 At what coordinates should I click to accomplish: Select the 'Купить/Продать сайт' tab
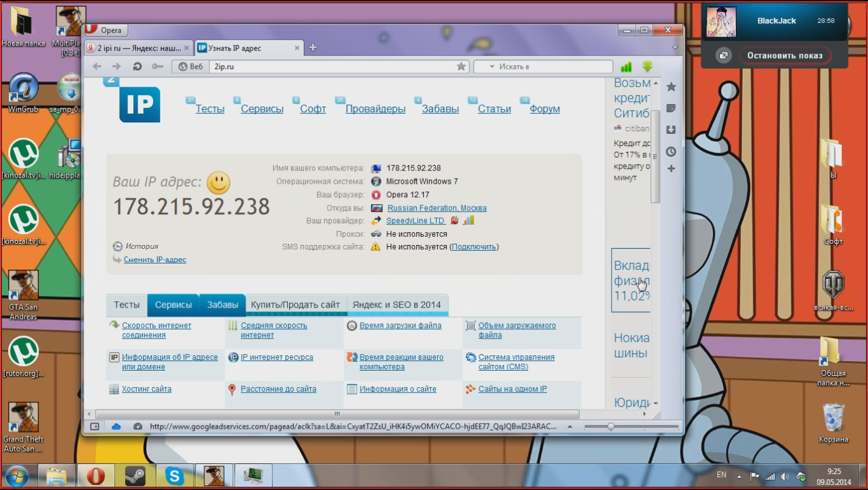296,305
